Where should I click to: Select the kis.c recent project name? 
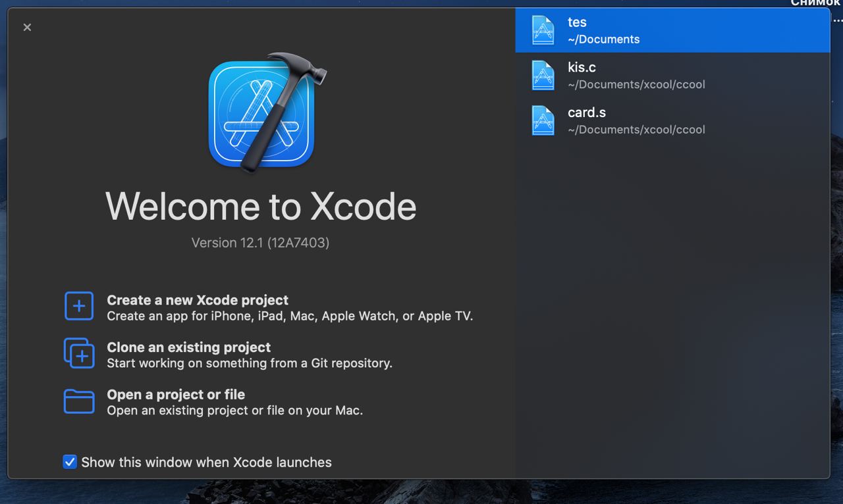(582, 67)
